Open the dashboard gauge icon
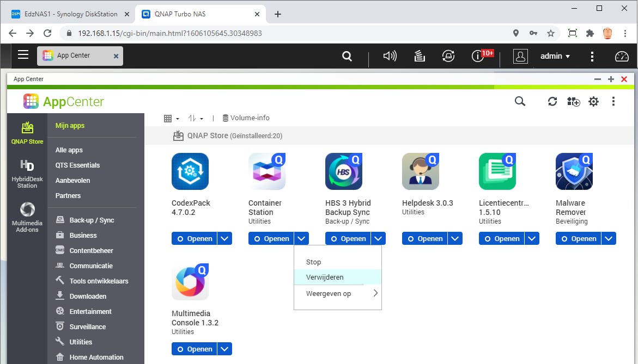This screenshot has width=638, height=364. point(621,56)
